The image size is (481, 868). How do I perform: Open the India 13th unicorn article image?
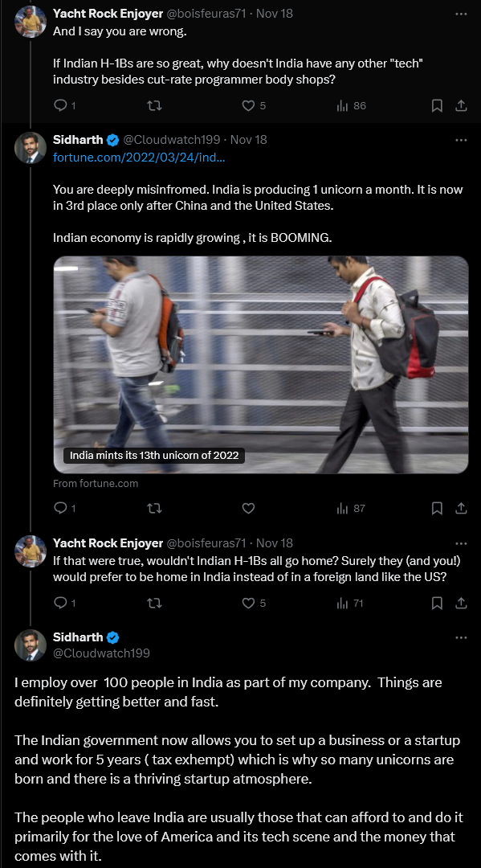point(261,364)
